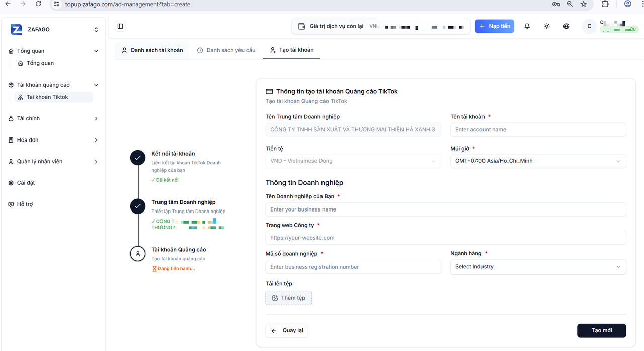Open the saved passwords key icon
Image resolution: width=644 pixels, height=351 pixels.
click(556, 4)
